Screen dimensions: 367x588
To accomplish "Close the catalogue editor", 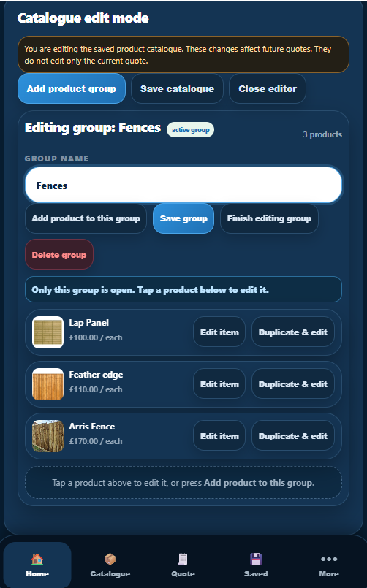I will coord(268,88).
